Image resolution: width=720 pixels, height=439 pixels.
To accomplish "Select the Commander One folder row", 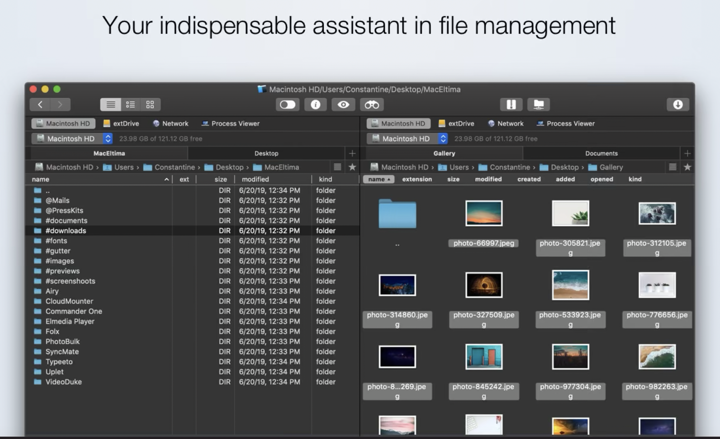I will point(193,311).
